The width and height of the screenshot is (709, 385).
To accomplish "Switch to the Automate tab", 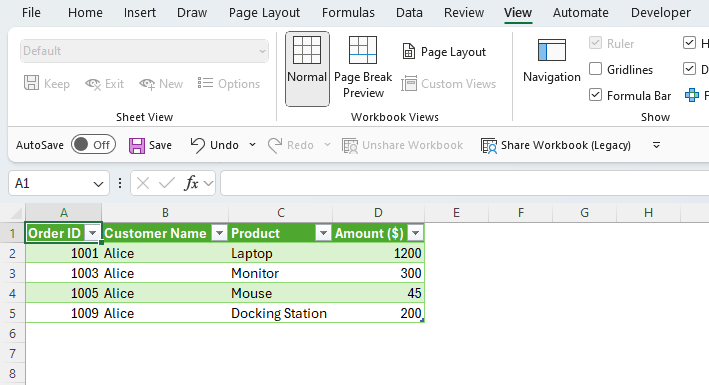I will [x=581, y=13].
